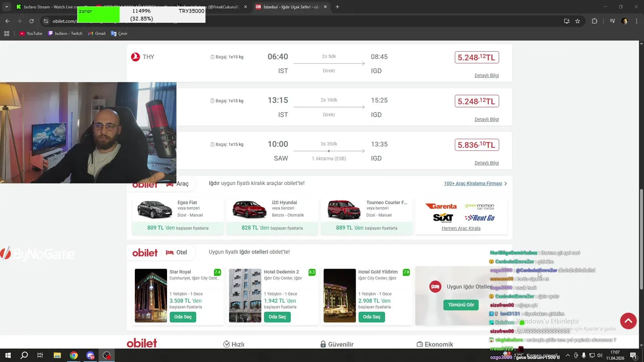The image size is (644, 362).
Task: Click the Hızlı checkmark icon in footer
Action: (x=226, y=344)
